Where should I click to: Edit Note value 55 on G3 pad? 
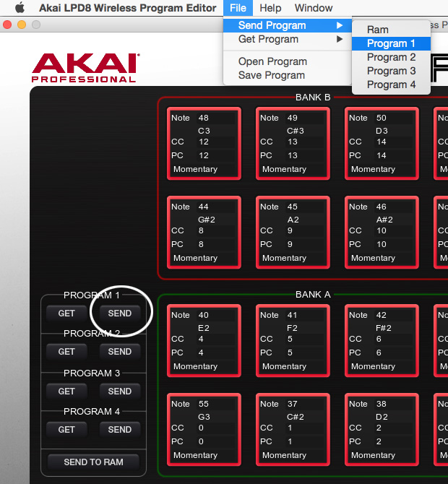[x=216, y=404]
